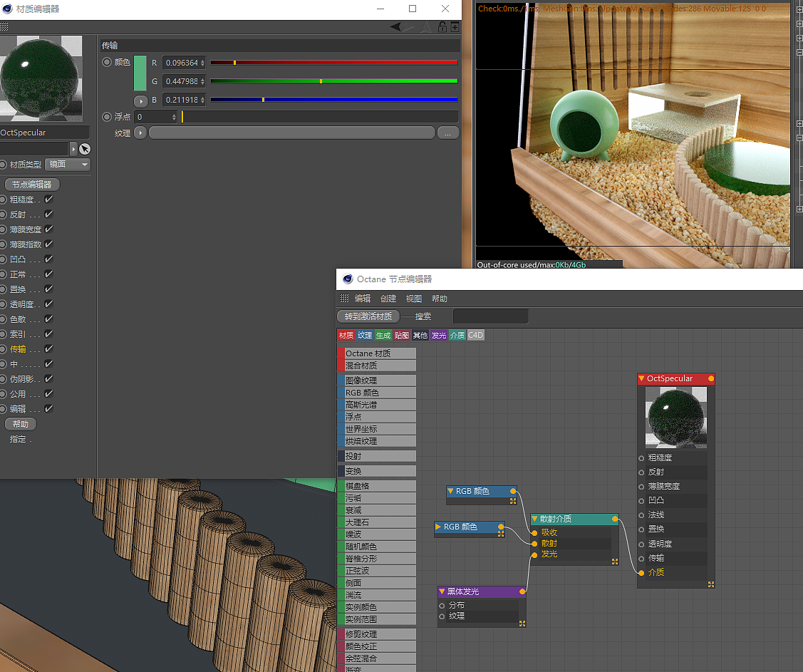Click the 散射 input port on 散射介质 node
This screenshot has height=672, width=803.
tap(534, 544)
